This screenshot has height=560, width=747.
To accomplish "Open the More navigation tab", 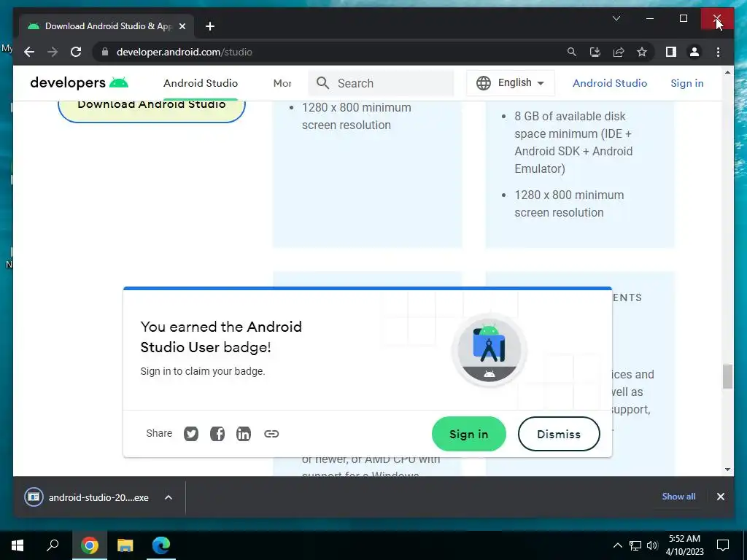I will [x=282, y=83].
